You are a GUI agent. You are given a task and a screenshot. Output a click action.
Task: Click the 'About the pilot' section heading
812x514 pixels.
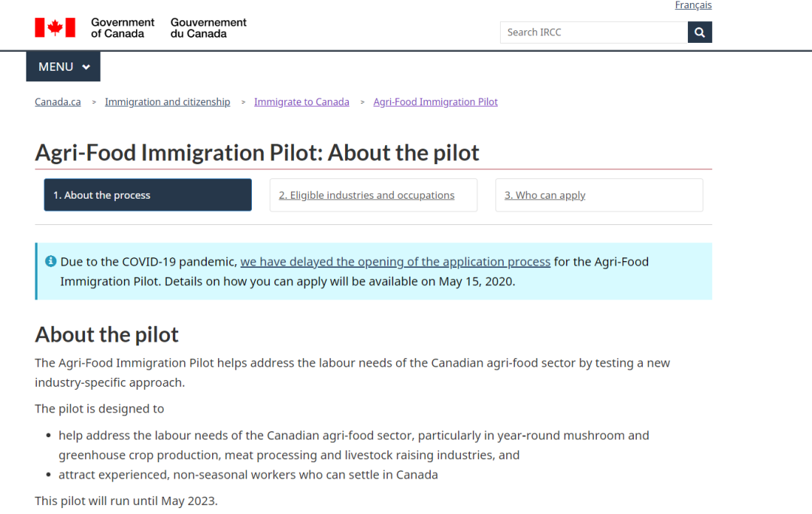coord(107,335)
